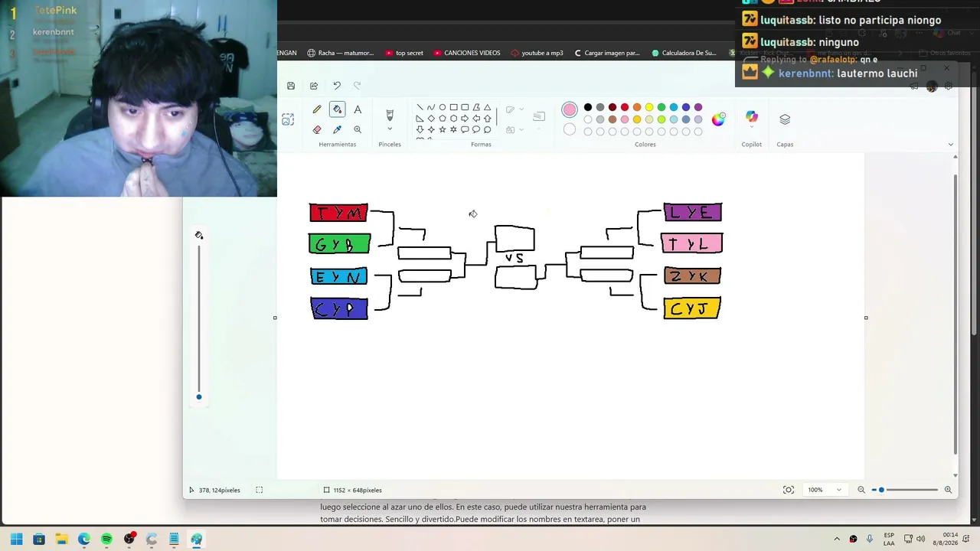Pick the pentagon shape
980x551 pixels.
click(x=443, y=119)
